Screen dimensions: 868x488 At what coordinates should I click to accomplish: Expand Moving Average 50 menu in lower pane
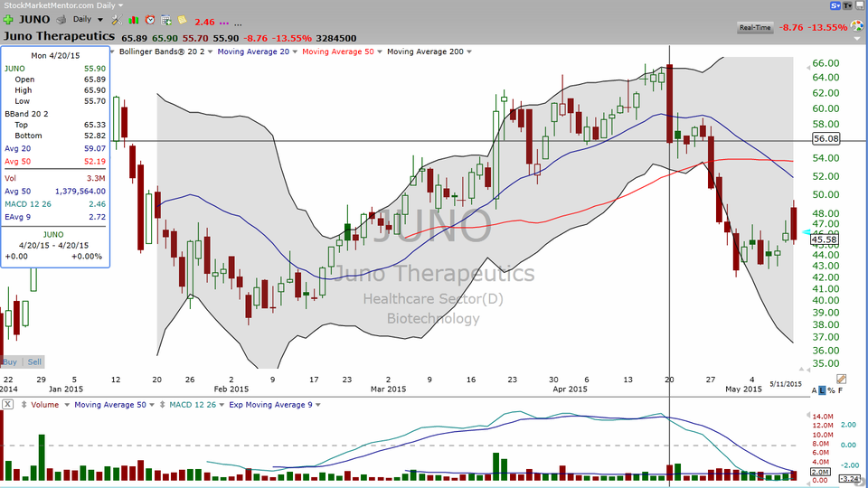(x=152, y=405)
